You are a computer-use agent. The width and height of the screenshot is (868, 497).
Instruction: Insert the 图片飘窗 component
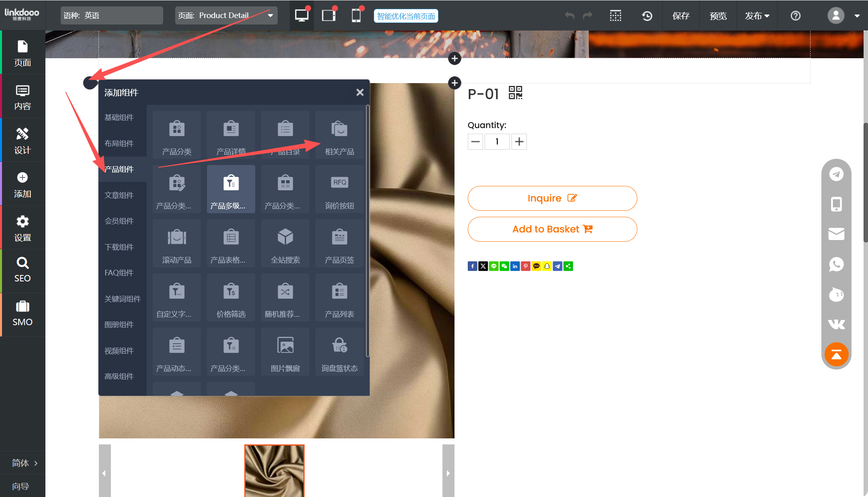click(285, 352)
